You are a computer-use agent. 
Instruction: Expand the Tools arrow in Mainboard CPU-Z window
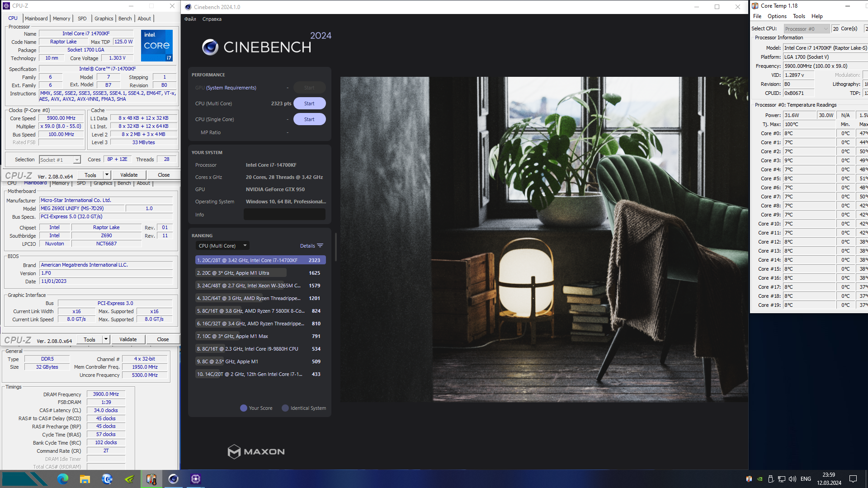pyautogui.click(x=106, y=339)
